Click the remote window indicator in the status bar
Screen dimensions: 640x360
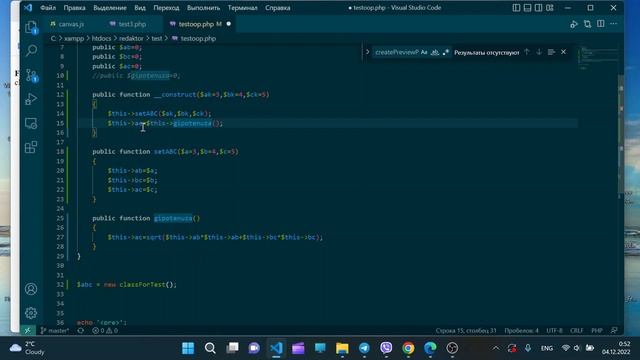(x=28, y=331)
